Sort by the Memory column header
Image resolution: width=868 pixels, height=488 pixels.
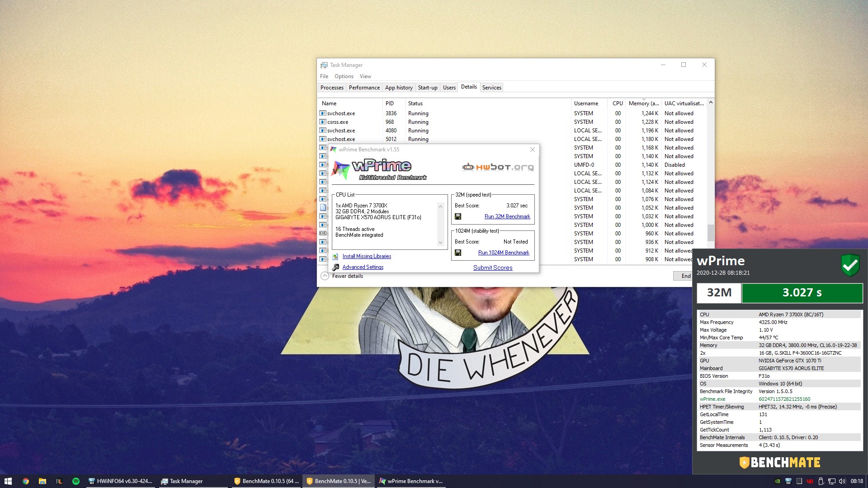coord(643,103)
